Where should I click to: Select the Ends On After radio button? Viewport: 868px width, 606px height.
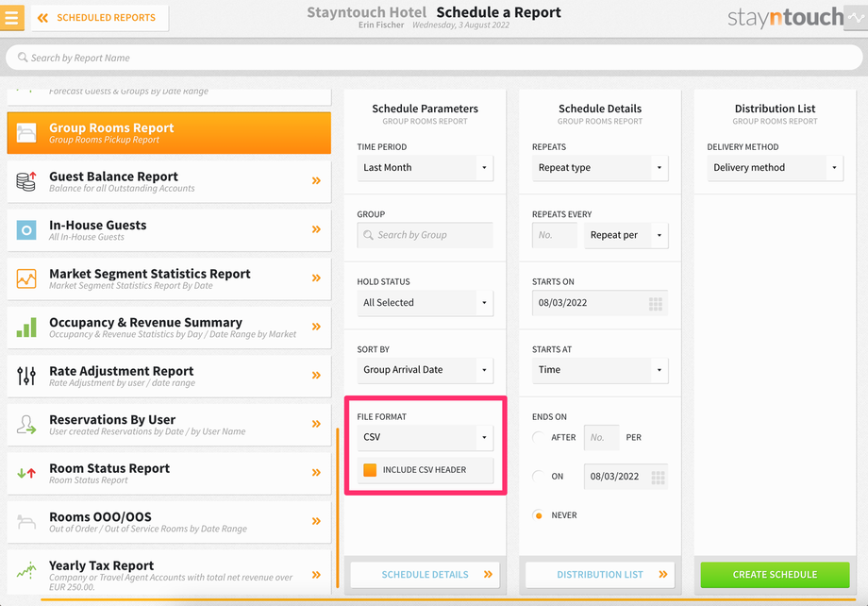(538, 438)
